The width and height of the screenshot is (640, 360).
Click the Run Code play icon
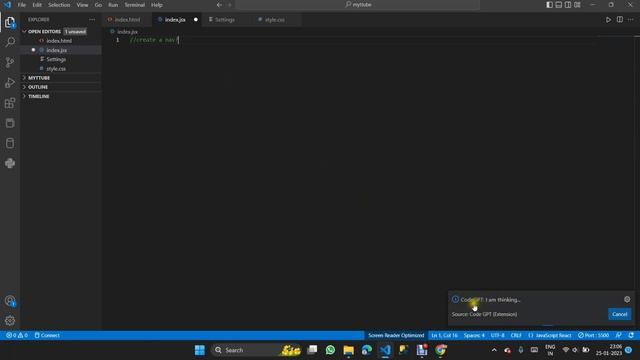(608, 20)
